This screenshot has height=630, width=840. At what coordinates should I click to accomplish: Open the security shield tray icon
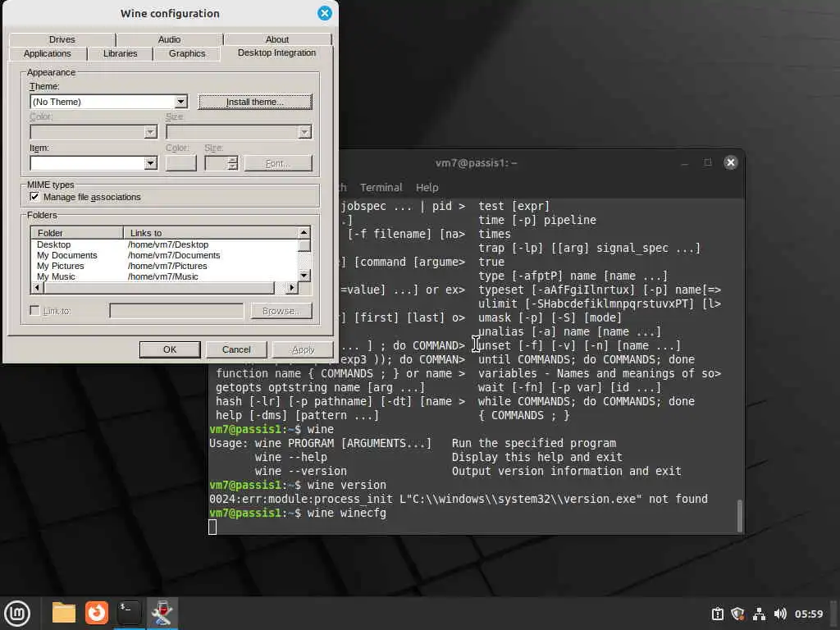click(x=738, y=614)
